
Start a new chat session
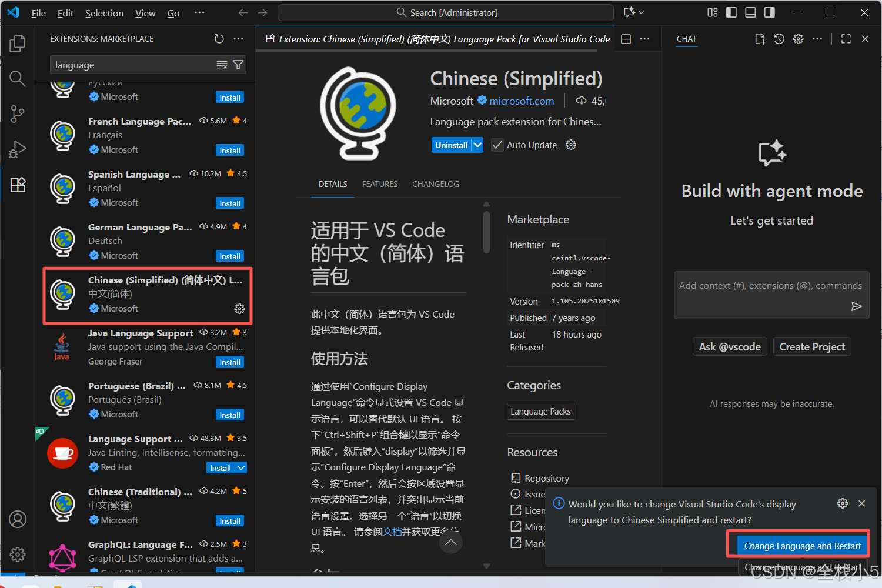coord(760,39)
